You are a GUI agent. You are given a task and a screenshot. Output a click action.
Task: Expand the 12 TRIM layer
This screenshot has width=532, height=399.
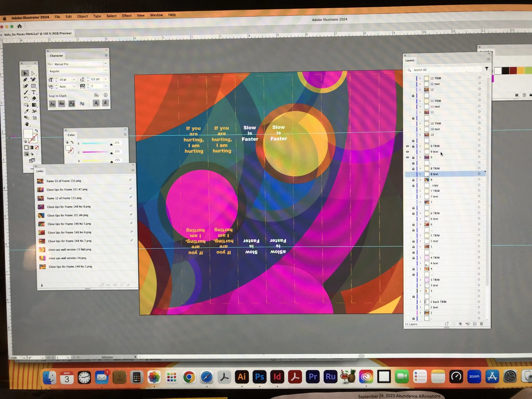[x=420, y=78]
